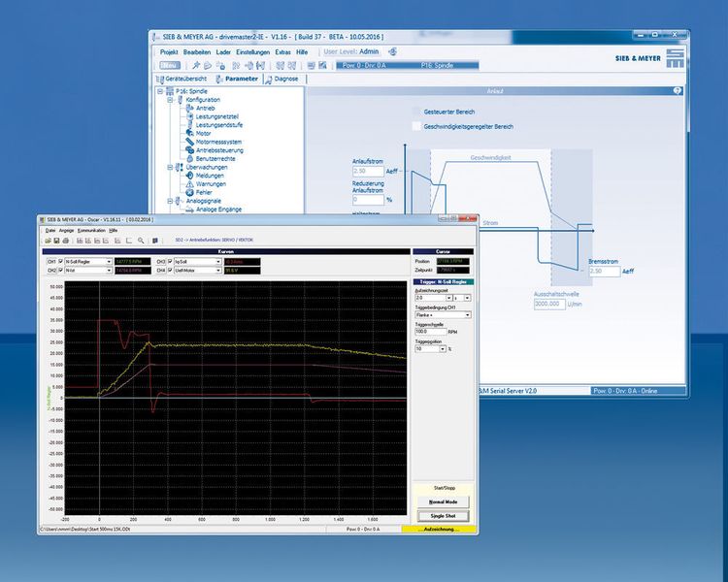Collapse the P16: Spindle tree node
Viewport: 728px width, 582px height.
(160, 91)
